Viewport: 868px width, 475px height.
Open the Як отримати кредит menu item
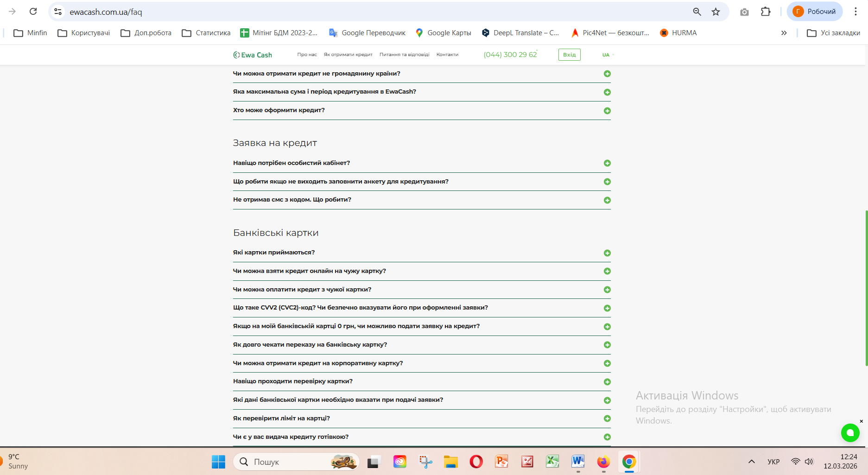coord(348,55)
